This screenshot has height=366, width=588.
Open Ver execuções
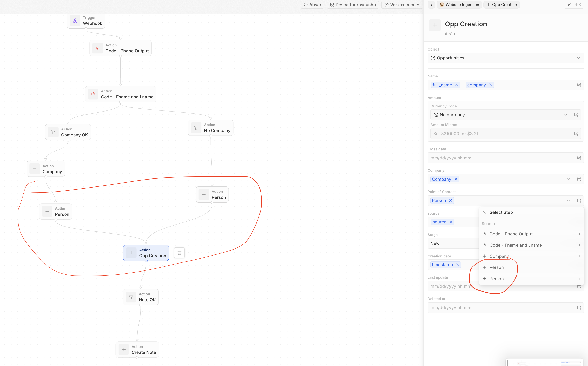[402, 5]
